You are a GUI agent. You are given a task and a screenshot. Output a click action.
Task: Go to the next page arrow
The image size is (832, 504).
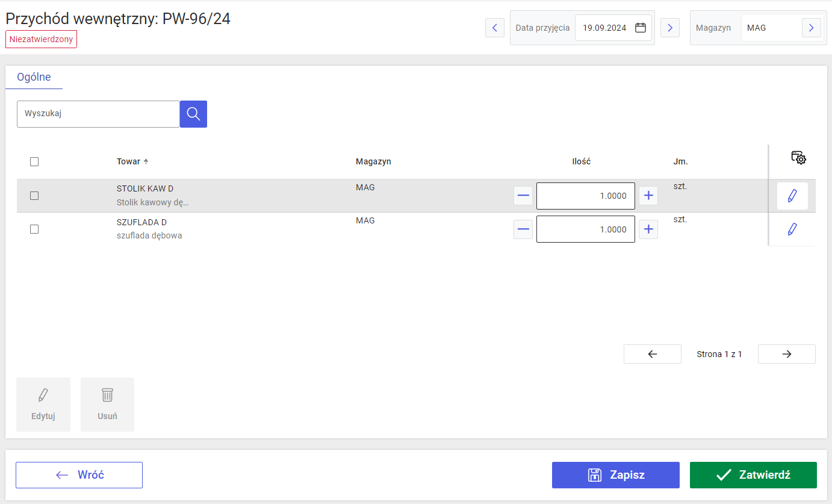pos(787,354)
